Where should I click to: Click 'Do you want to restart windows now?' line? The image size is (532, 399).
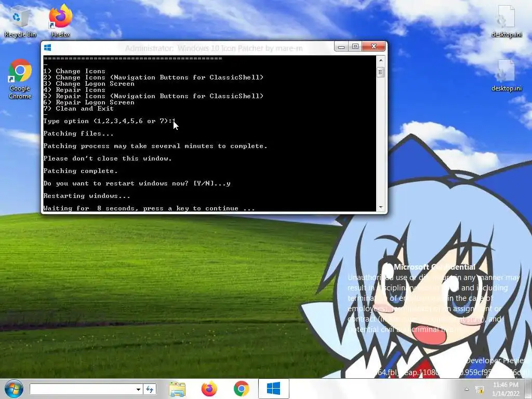[x=137, y=183]
